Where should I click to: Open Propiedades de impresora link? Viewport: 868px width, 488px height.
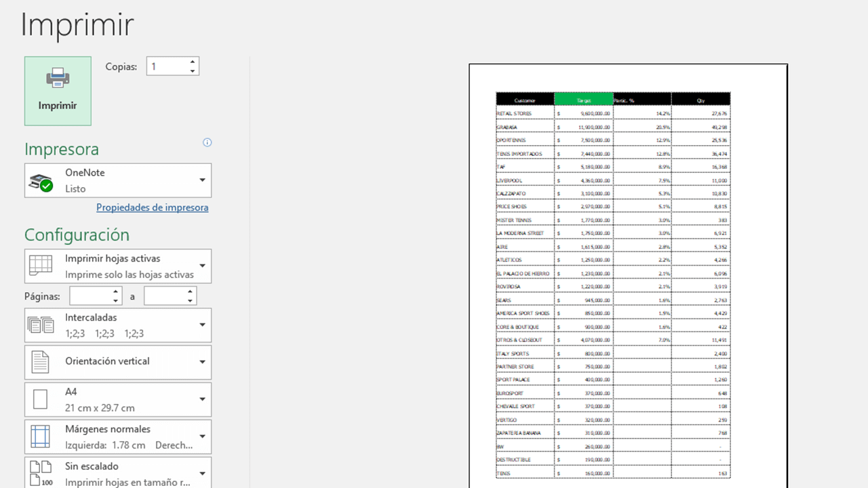point(152,207)
